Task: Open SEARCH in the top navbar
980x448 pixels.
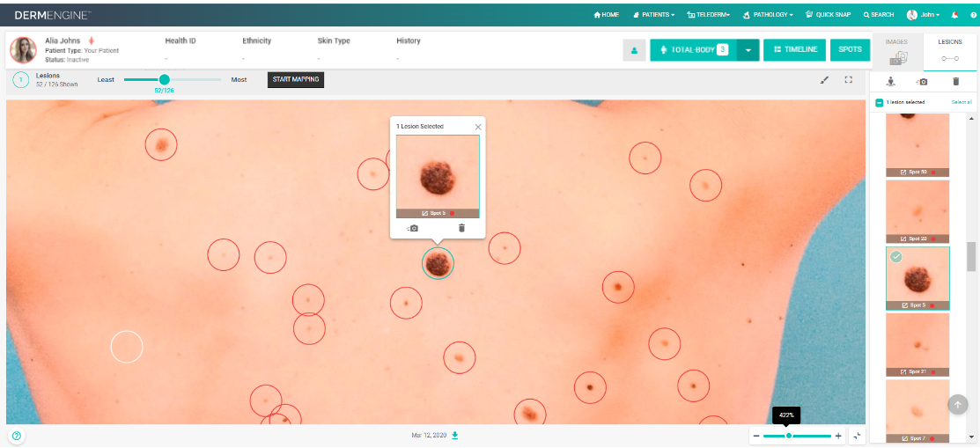Action: pos(878,14)
